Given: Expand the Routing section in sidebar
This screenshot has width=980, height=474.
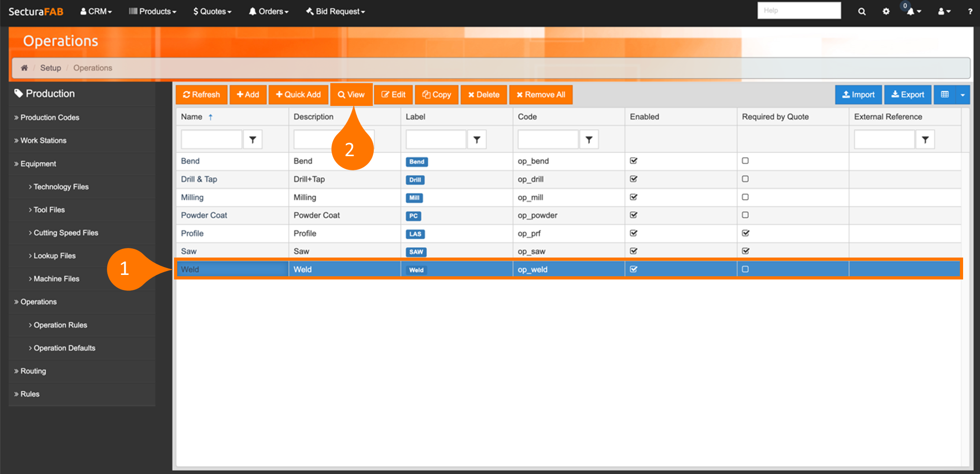Looking at the screenshot, I should tap(33, 371).
